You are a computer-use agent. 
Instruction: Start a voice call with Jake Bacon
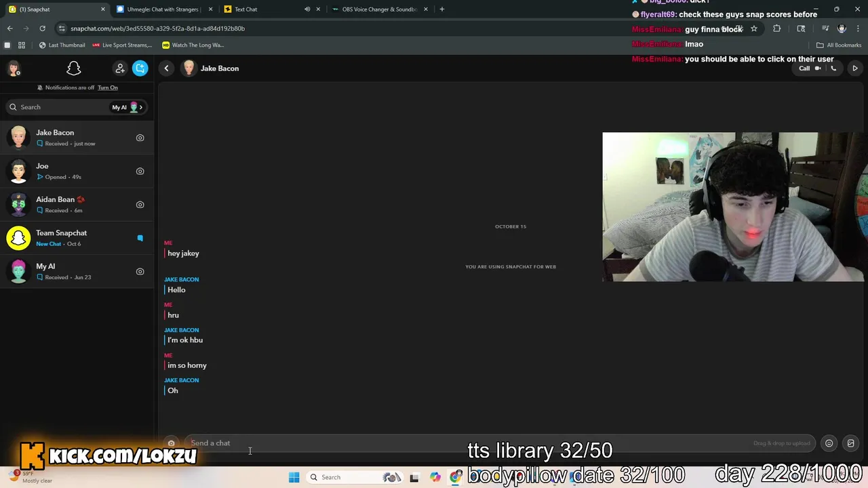tap(833, 68)
